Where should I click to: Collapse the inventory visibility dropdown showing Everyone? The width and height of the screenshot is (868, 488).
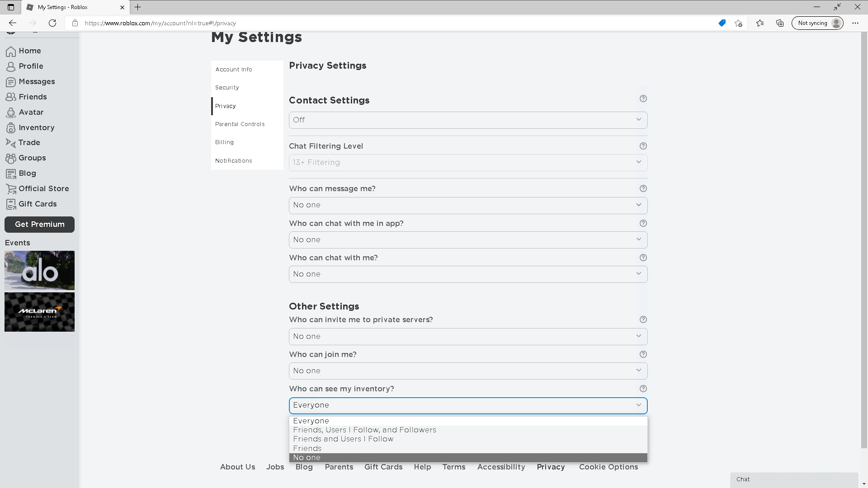[x=468, y=406]
